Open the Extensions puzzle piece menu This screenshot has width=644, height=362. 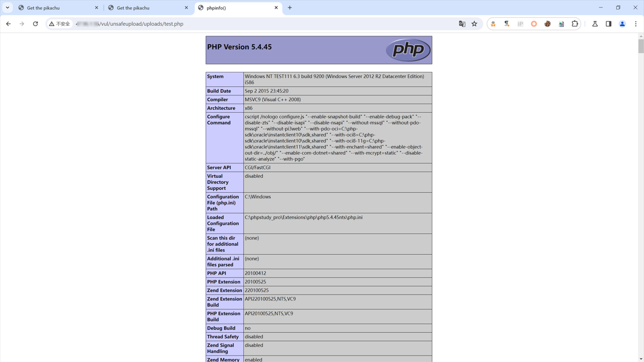click(574, 24)
